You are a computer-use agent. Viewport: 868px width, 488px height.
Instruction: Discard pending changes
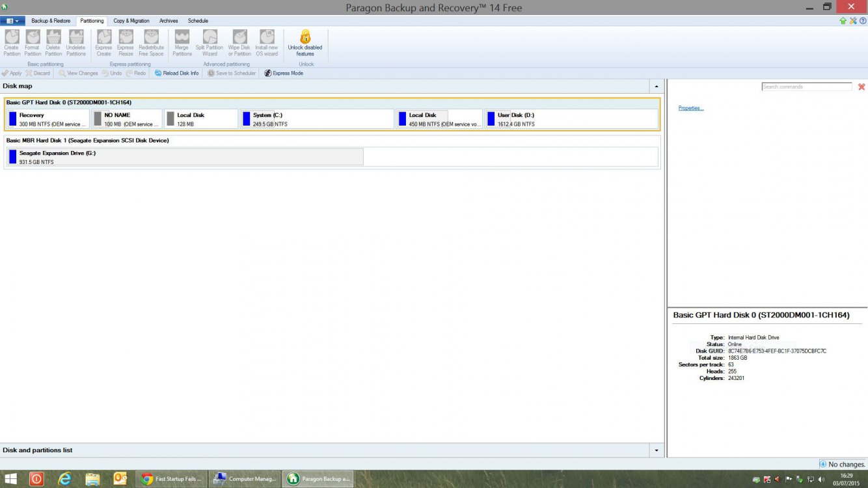point(38,74)
